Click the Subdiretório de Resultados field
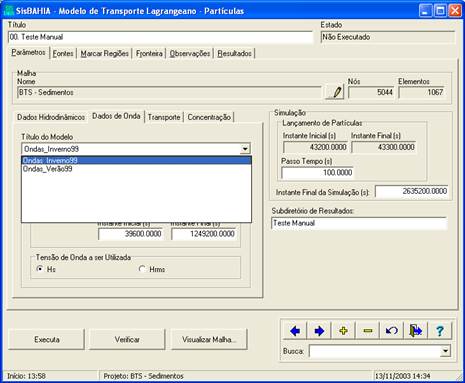Screen dimensions: 465x383 click(x=359, y=223)
